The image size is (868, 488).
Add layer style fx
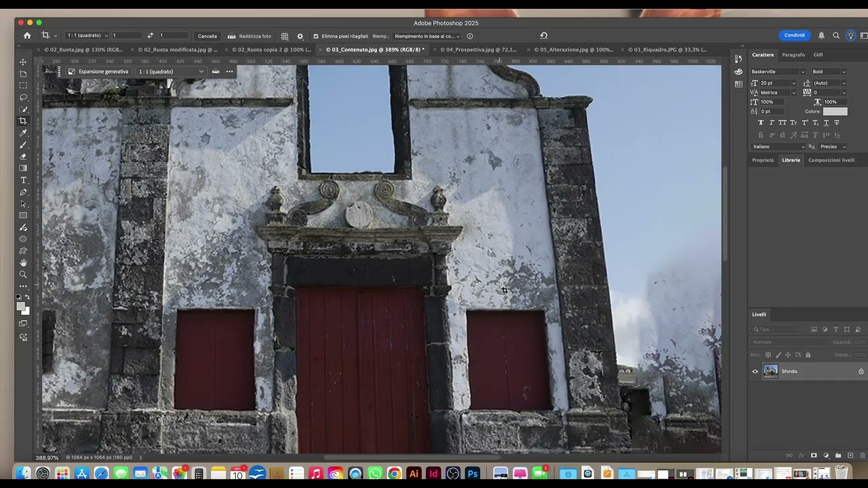pos(802,455)
